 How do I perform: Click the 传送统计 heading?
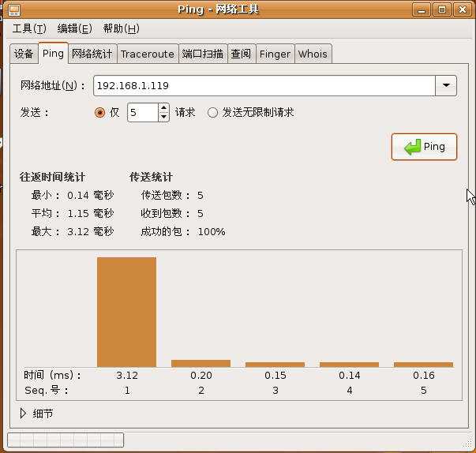(x=151, y=177)
